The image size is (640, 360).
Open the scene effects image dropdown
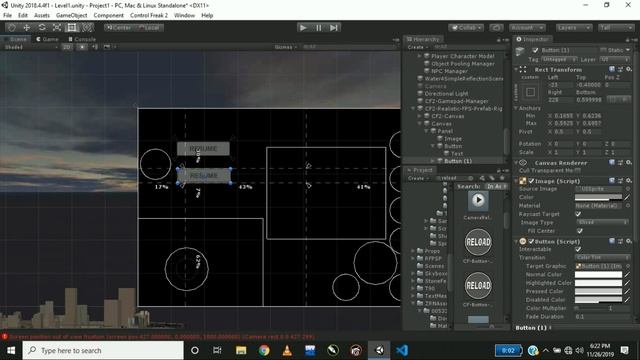(x=109, y=47)
